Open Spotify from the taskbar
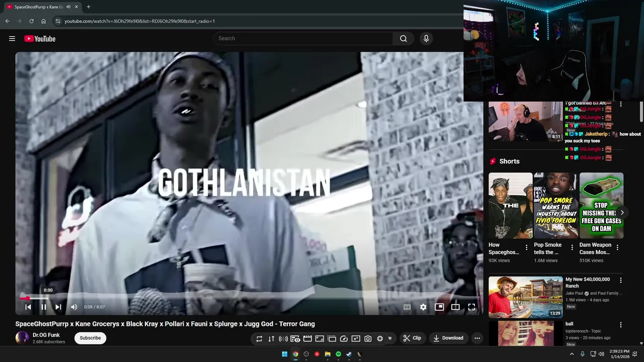 point(338,354)
